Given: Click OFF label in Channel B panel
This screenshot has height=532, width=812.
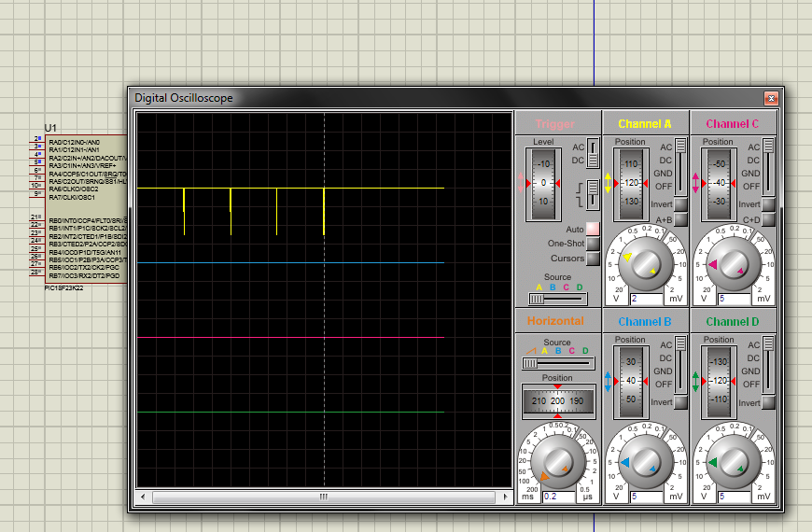Looking at the screenshot, I should (x=664, y=385).
